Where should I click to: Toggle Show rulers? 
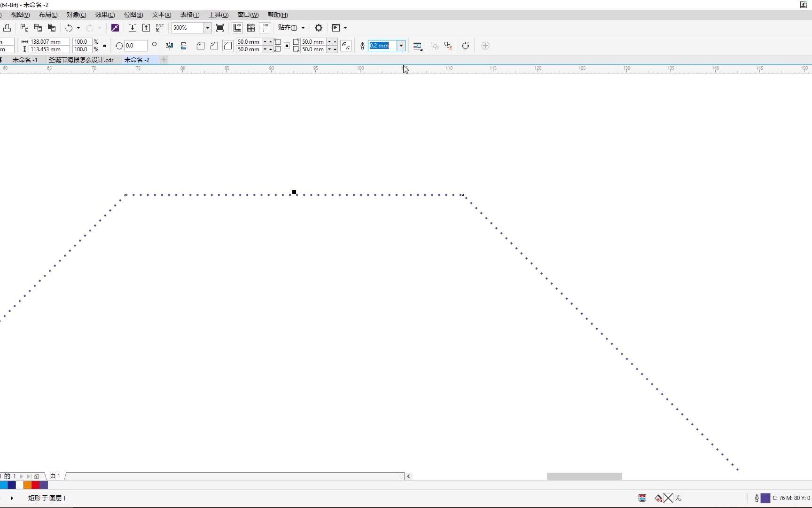click(x=237, y=28)
